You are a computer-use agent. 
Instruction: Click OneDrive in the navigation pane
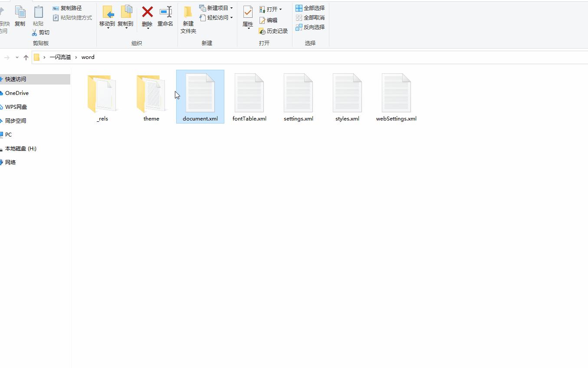coord(17,93)
